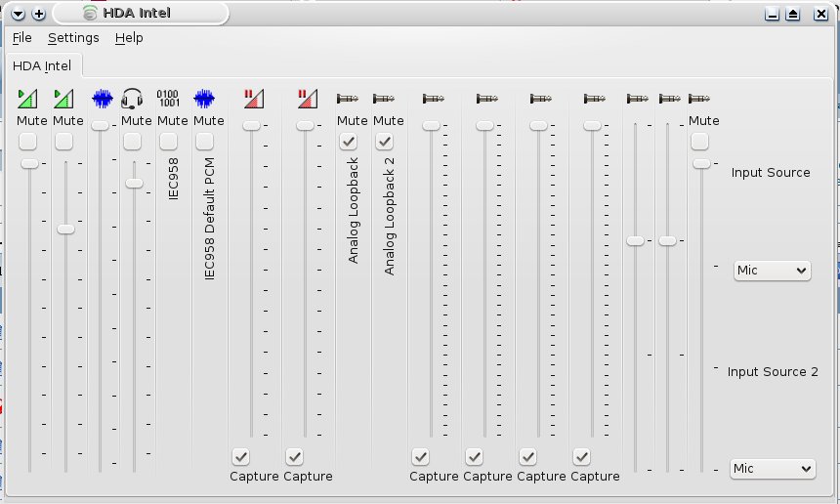Open the Help menu

click(x=129, y=38)
